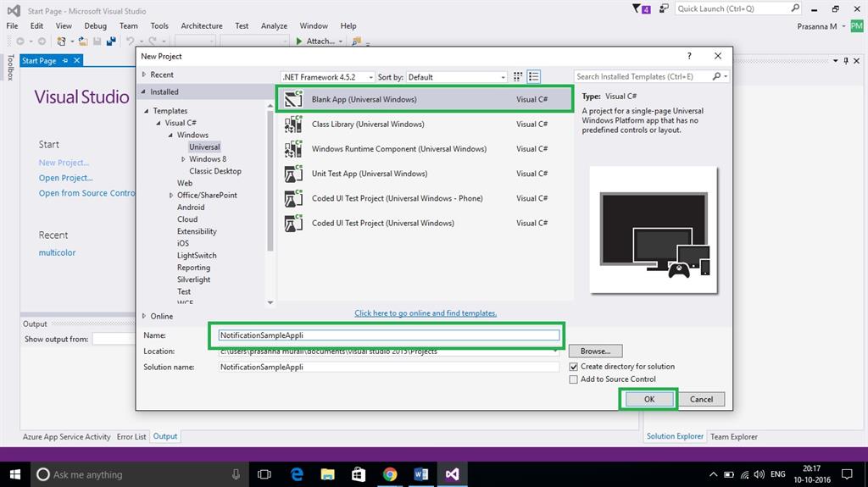Viewport: 868px width, 487px height.
Task: Click Quick Launch search box
Action: [733, 8]
